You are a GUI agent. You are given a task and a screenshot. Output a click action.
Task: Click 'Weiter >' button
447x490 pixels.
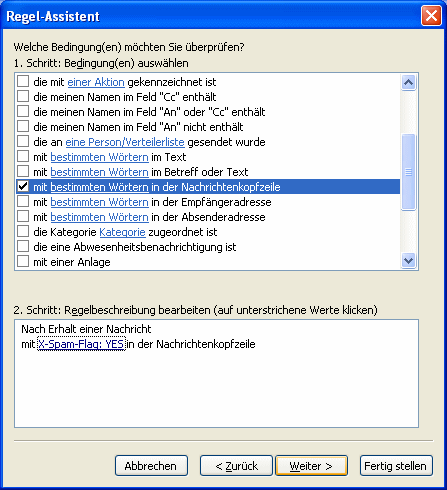311,466
